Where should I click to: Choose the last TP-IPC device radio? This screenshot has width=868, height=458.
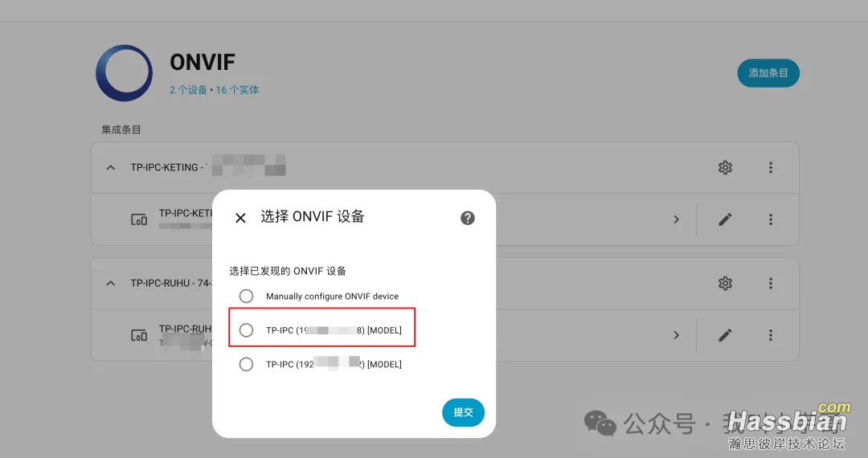[x=247, y=364]
